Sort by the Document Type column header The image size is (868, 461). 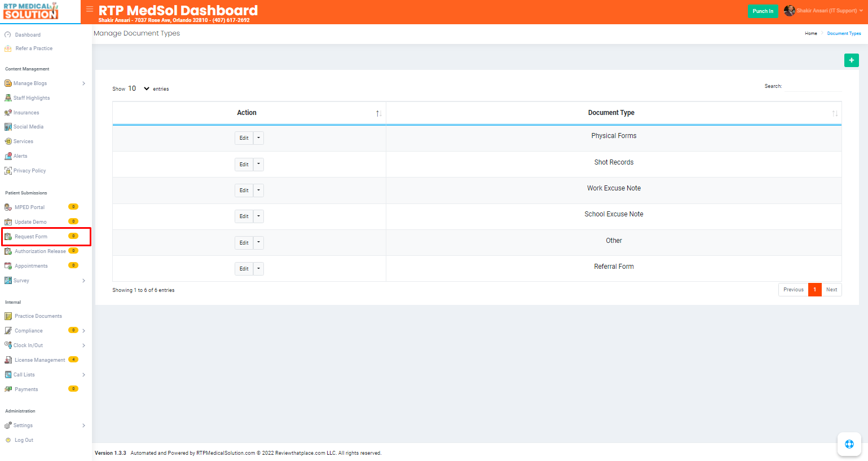pyautogui.click(x=614, y=113)
